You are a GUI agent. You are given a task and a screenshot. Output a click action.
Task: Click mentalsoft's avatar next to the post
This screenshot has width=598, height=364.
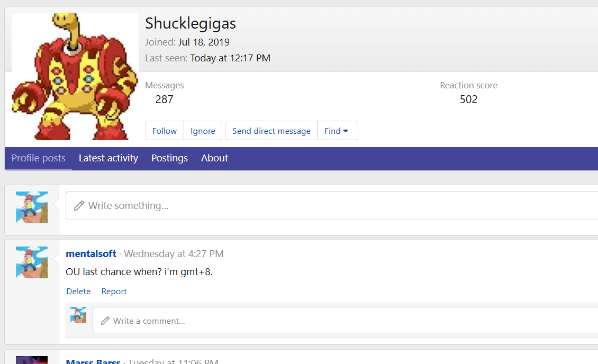point(32,262)
